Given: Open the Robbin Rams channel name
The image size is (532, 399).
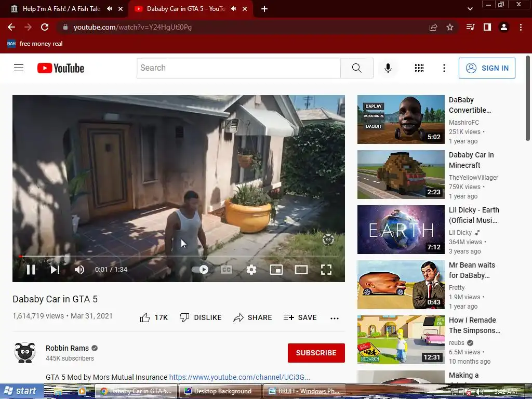Looking at the screenshot, I should coord(67,348).
